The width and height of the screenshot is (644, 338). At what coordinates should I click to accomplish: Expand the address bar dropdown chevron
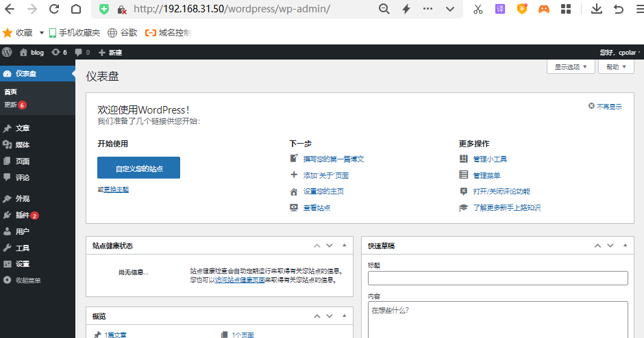450,9
